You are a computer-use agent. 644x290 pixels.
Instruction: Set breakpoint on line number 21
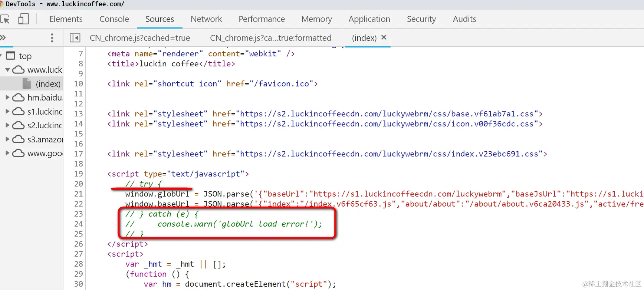78,194
